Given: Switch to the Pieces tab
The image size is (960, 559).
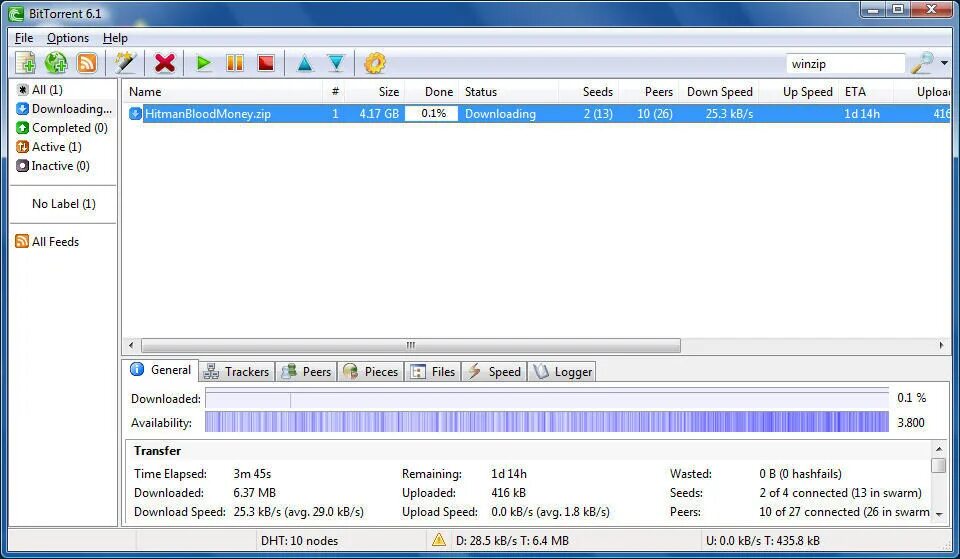Looking at the screenshot, I should pyautogui.click(x=370, y=371).
